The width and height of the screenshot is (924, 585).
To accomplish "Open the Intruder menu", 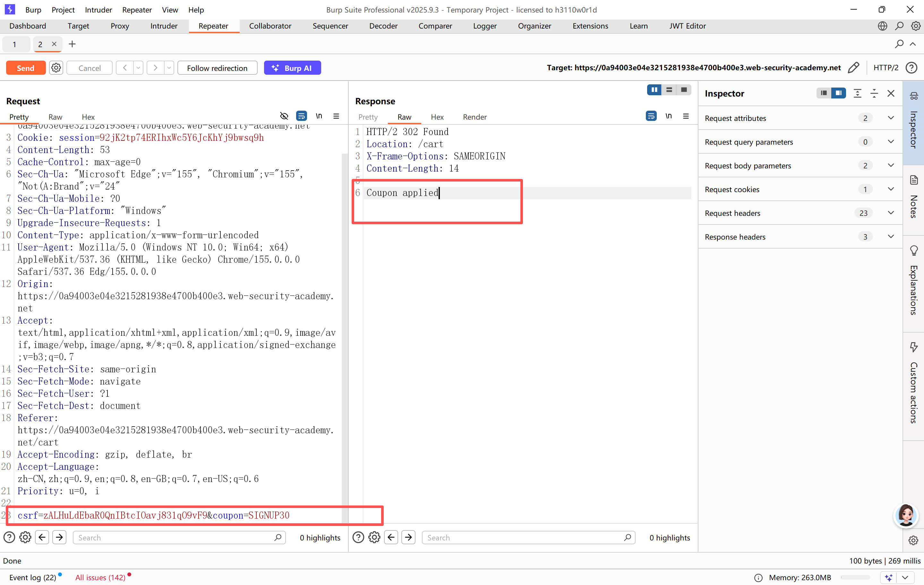I will [98, 10].
